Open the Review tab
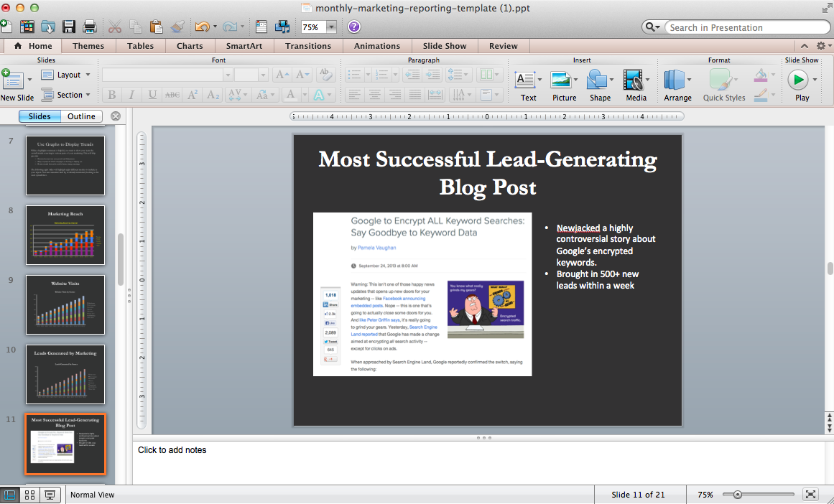Viewport: 834px width, 504px height. point(503,46)
